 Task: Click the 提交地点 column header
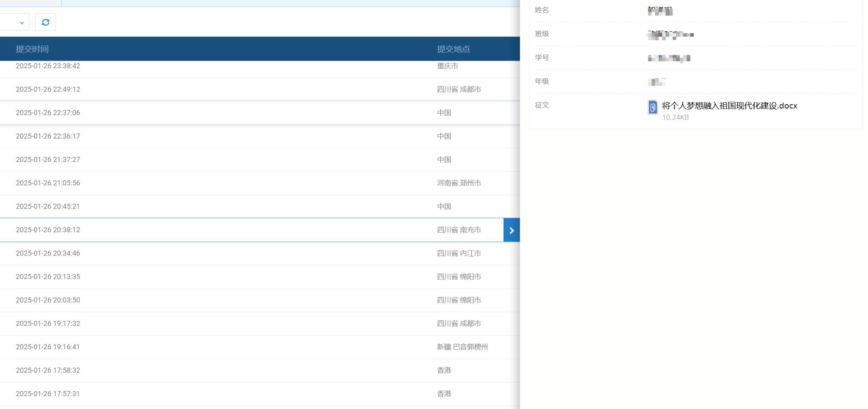[453, 49]
